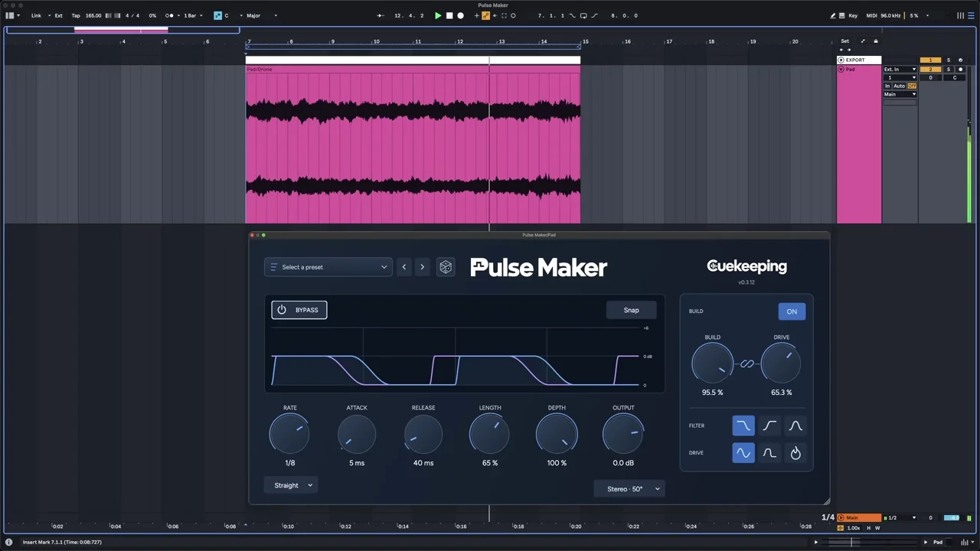Click the Key map mode button

click(x=853, y=15)
